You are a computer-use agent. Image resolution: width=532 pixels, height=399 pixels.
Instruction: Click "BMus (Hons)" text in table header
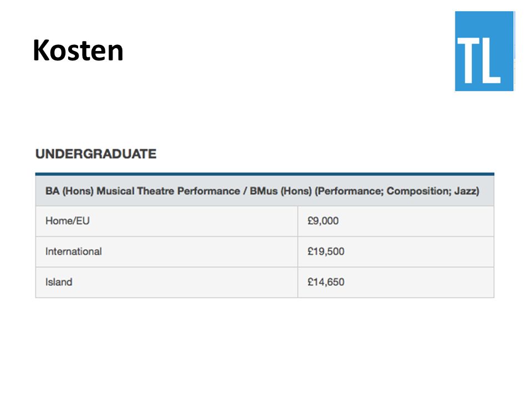click(x=280, y=191)
